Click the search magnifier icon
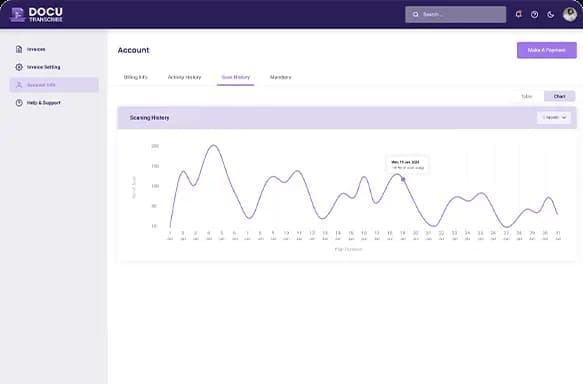 pos(415,14)
